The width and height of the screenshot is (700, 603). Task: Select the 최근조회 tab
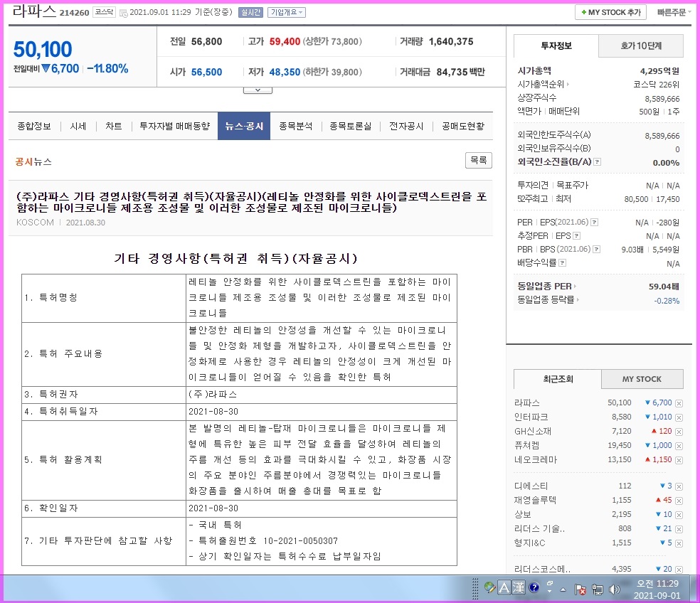(x=558, y=379)
